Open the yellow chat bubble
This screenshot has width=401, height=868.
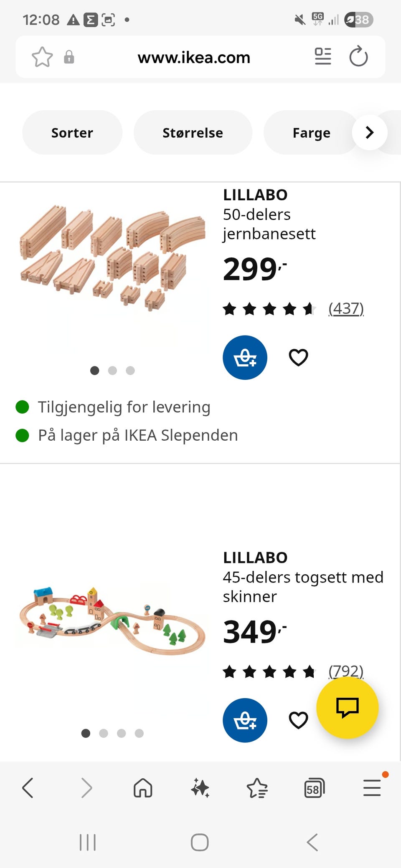point(348,708)
